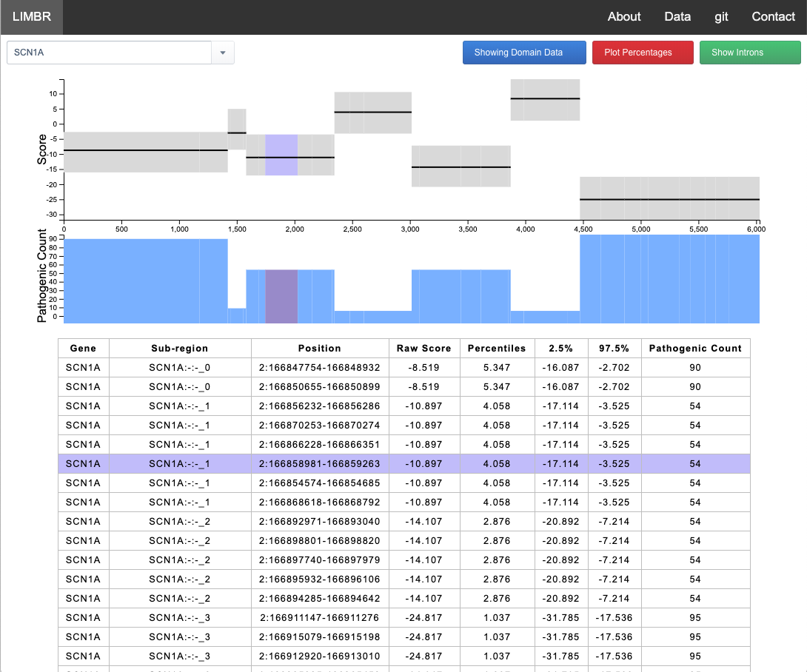The width and height of the screenshot is (807, 672).
Task: Click the Raw Score column header
Action: pyautogui.click(x=424, y=349)
